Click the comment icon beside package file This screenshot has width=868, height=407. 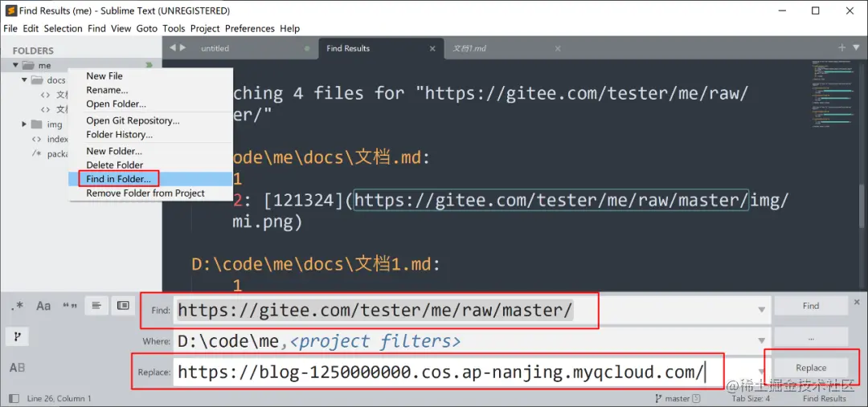coord(36,154)
